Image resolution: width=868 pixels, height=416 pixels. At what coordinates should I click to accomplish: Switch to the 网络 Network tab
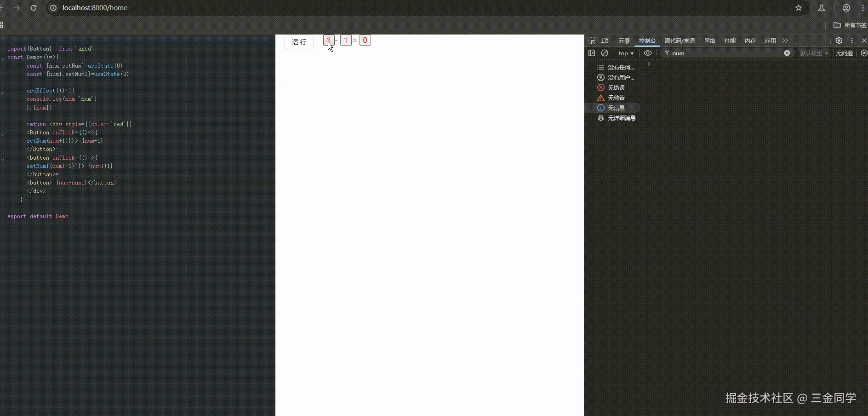click(x=709, y=40)
